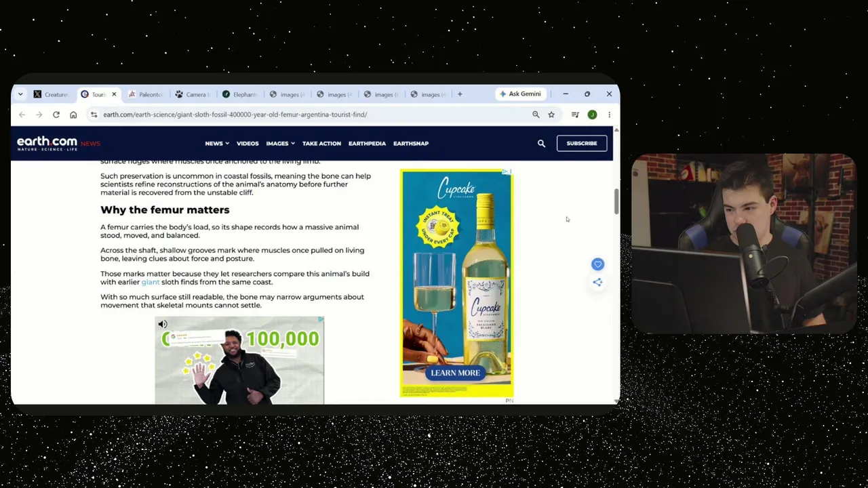Switch to the Elephant tab
This screenshot has width=868, height=488.
(240, 94)
